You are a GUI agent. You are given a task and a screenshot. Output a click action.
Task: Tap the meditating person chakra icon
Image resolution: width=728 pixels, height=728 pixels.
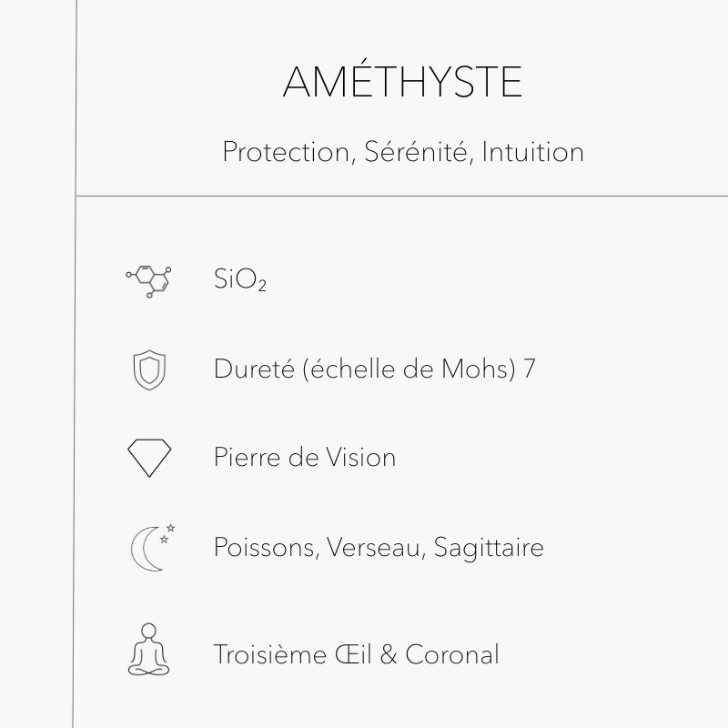pyautogui.click(x=149, y=650)
